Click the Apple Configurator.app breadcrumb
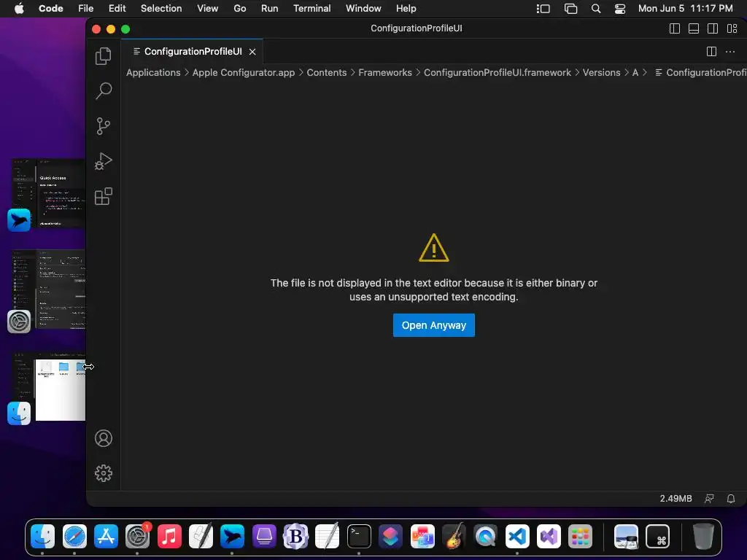 click(244, 72)
